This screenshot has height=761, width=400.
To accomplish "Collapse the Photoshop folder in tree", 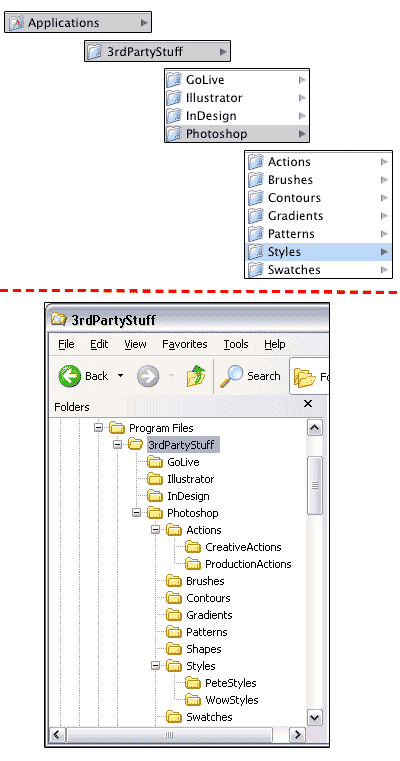I will (136, 513).
